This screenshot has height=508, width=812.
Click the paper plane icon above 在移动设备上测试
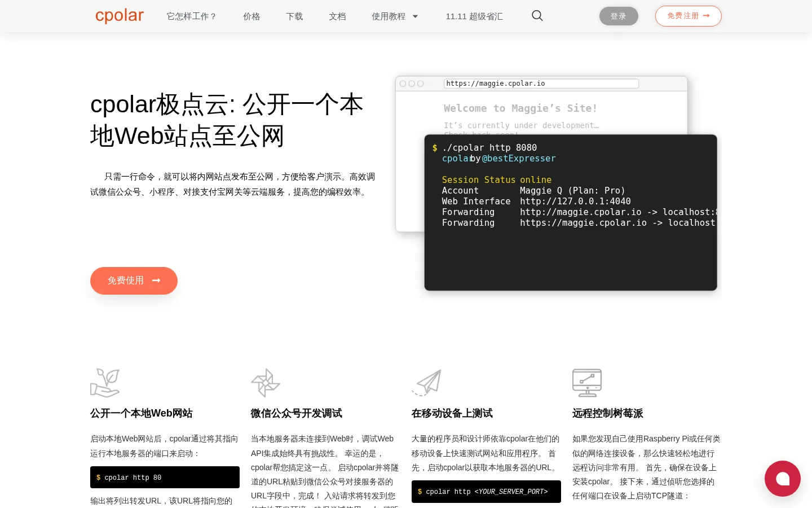click(x=426, y=383)
